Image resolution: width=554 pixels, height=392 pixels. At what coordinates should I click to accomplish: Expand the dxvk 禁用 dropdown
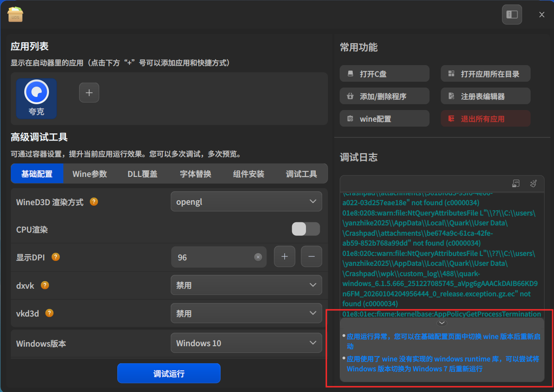pyautogui.click(x=246, y=285)
